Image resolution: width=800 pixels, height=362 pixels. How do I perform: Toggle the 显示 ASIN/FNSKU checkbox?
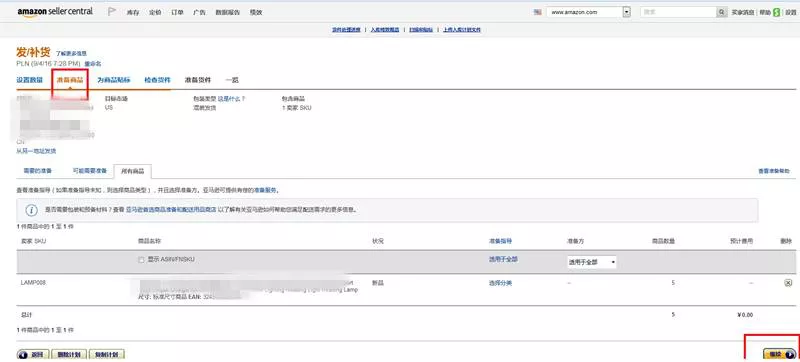[x=141, y=260]
